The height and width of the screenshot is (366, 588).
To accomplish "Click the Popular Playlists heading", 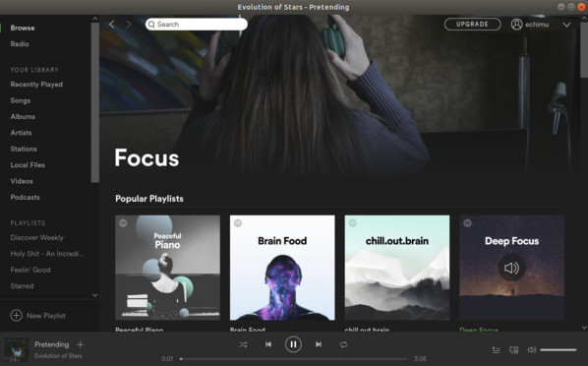I will 149,199.
